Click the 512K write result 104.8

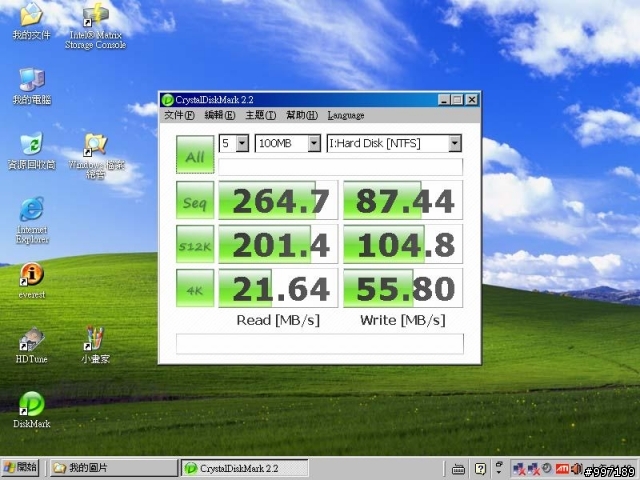(403, 244)
